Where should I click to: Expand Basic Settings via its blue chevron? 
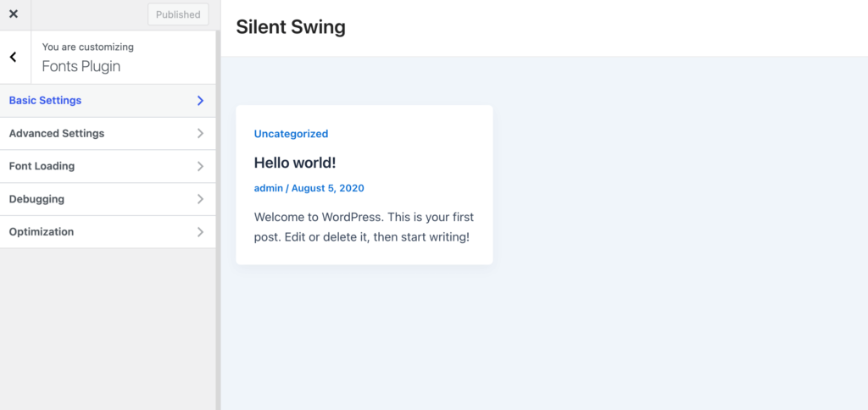point(200,101)
